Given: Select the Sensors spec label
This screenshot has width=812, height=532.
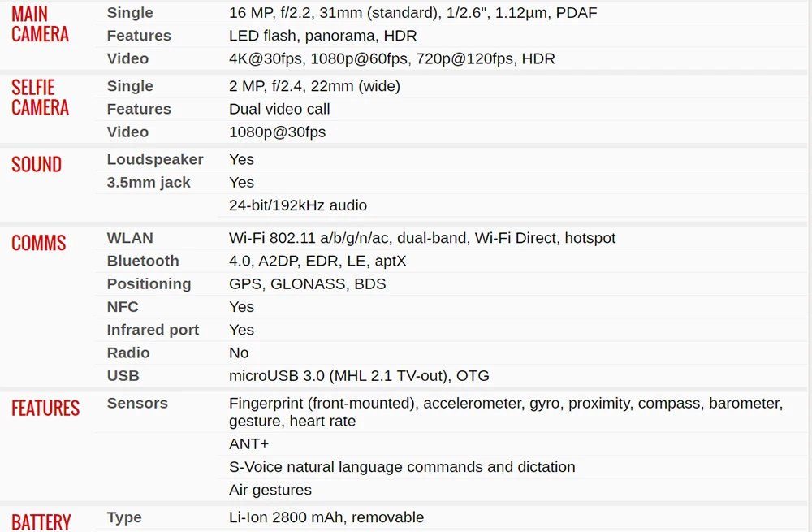Looking at the screenshot, I should (137, 403).
